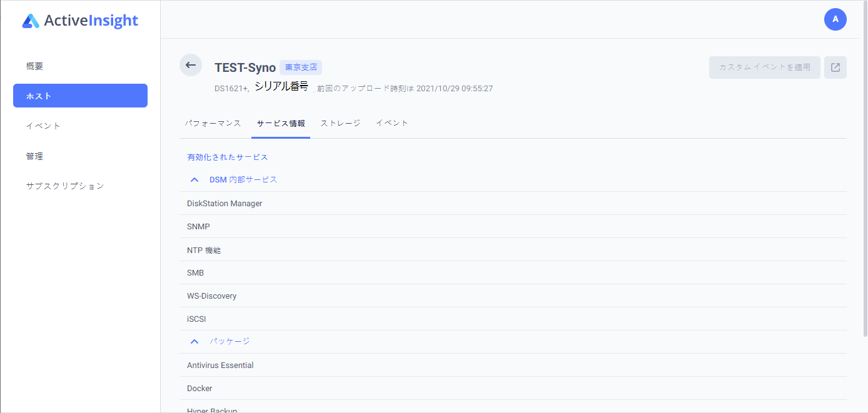Screen dimensions: 868x413
Task: Open 管理 in the sidebar
Action: pos(80,156)
